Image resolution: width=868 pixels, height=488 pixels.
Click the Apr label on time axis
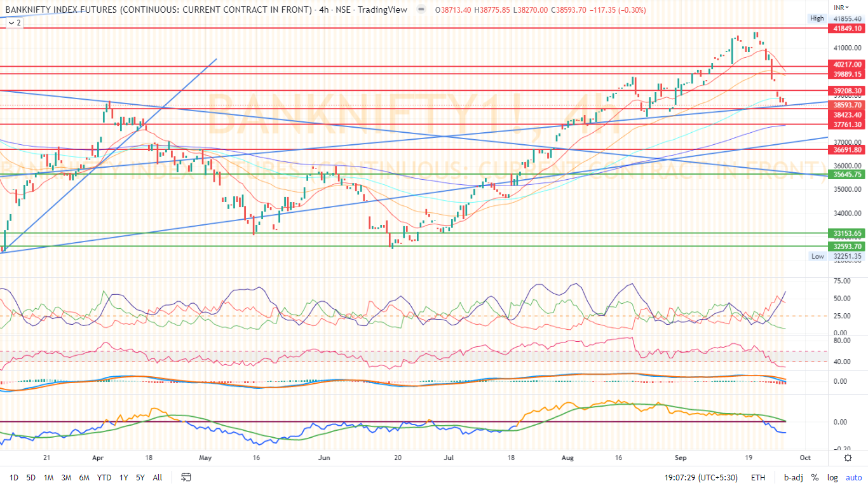(97, 457)
